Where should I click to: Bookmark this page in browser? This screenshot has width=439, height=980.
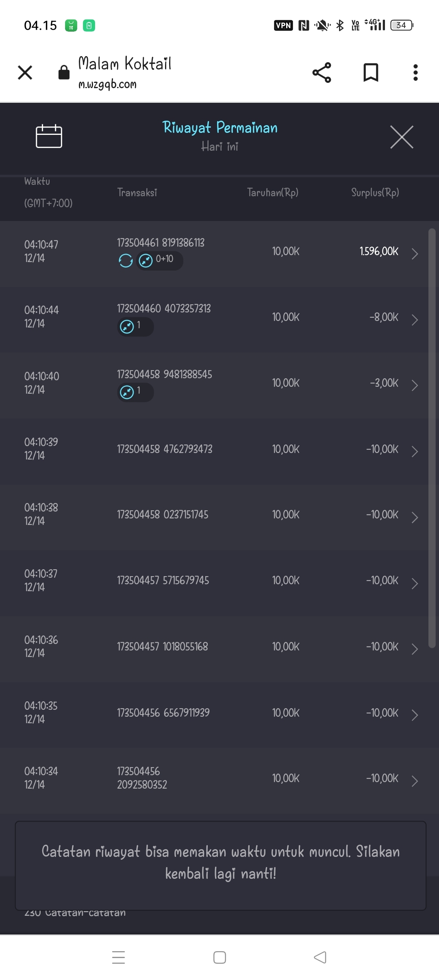[371, 73]
